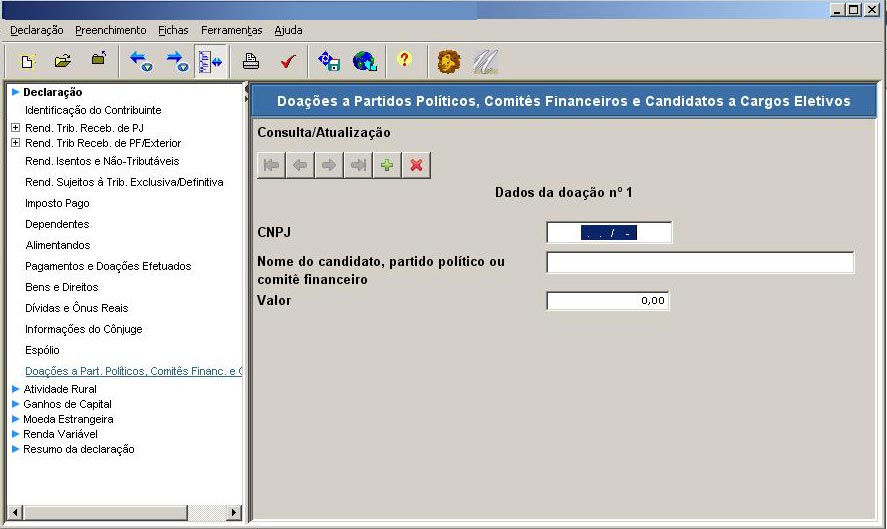Click the globe transmit icon in toolbar
887x529 pixels.
pos(365,61)
